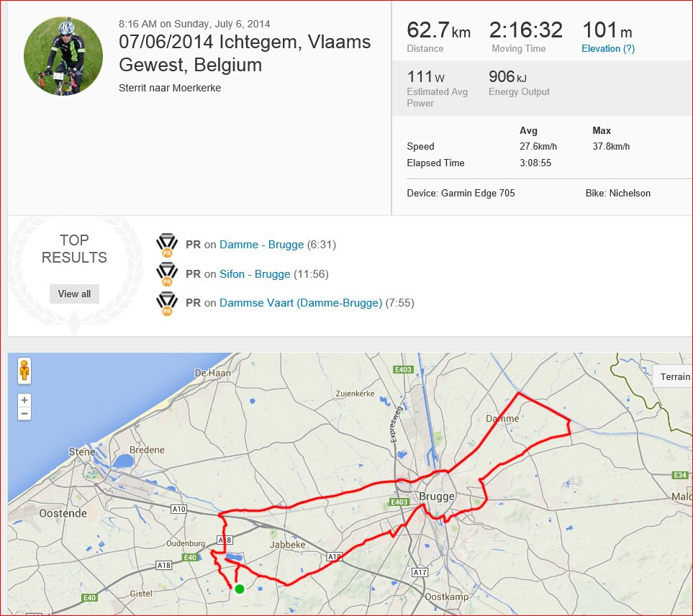Screen dimensions: 693x616
Task: Click the Damme - Brugge PR medal icon
Action: coord(167,245)
